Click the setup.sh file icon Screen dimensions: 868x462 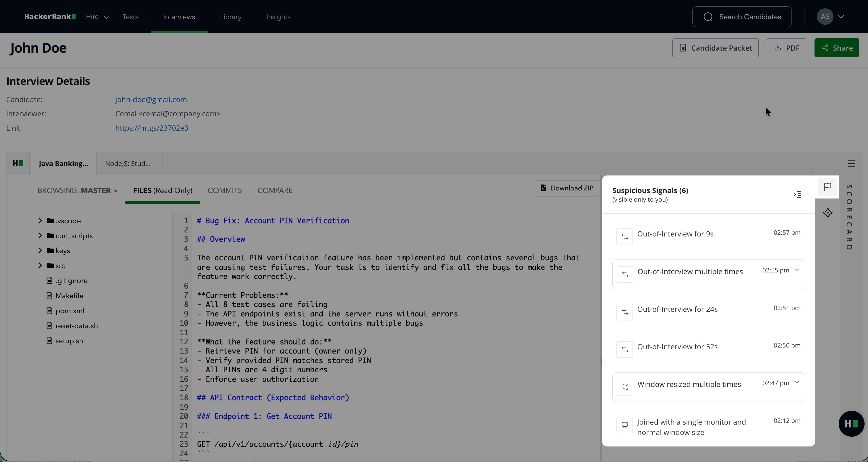click(x=49, y=340)
